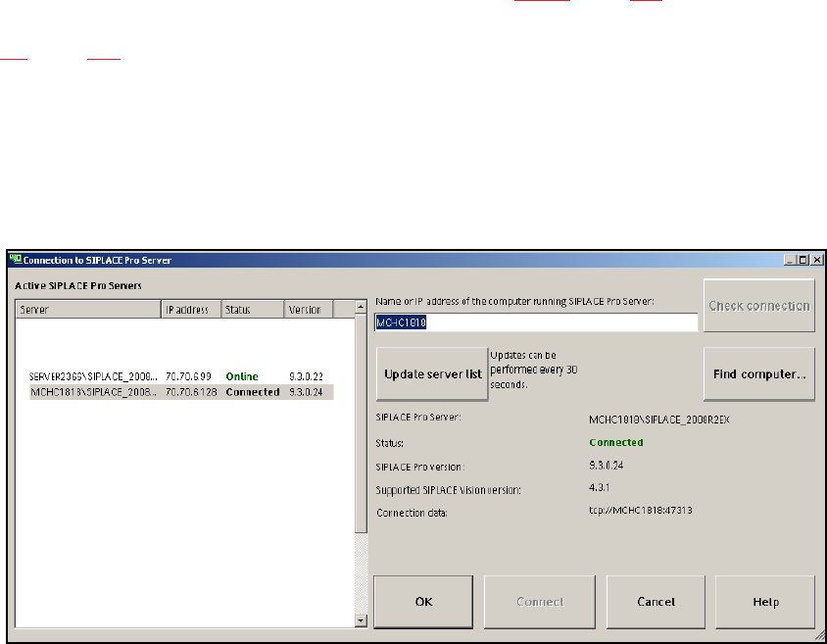
Task: Click the Cancel button
Action: click(x=656, y=602)
